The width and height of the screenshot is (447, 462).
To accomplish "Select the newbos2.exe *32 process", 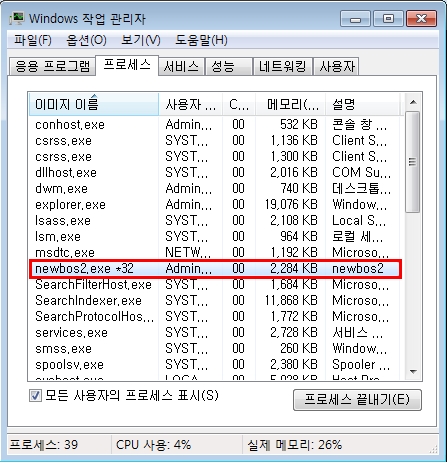I will [x=215, y=269].
